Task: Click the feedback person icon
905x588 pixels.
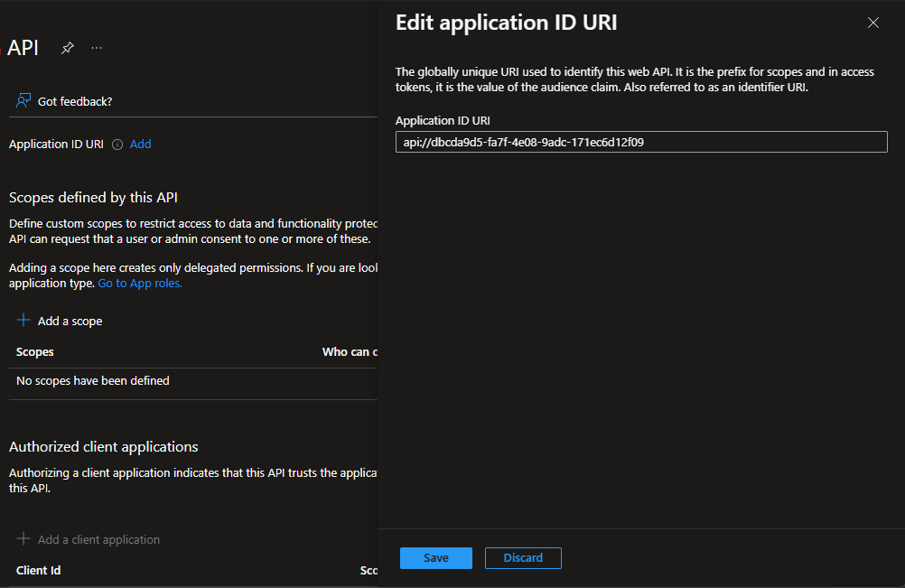Action: pos(23,101)
